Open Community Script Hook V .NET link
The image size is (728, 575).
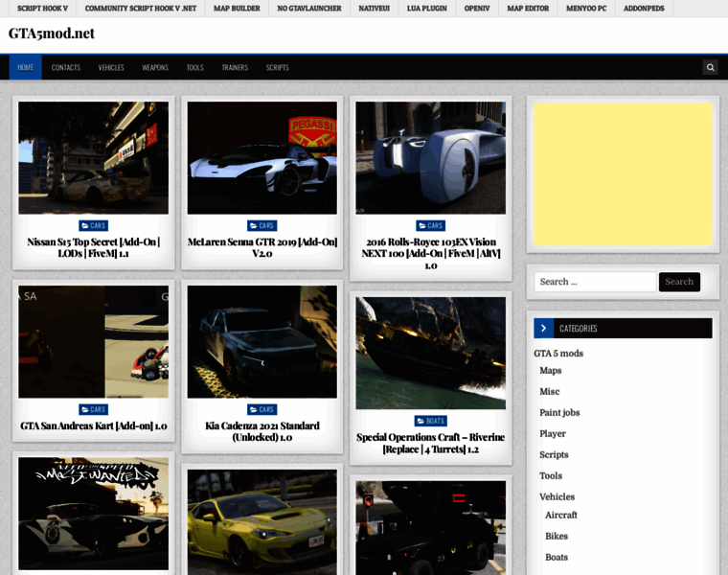(x=141, y=9)
